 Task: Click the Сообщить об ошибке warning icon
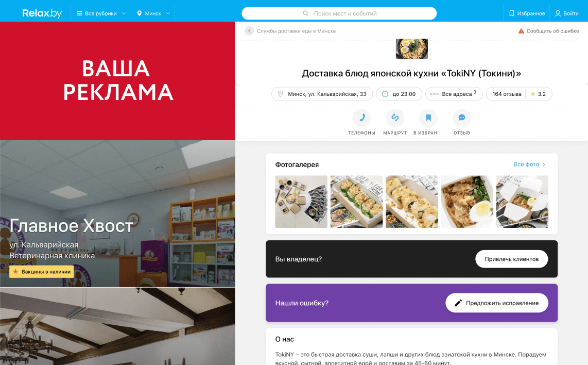pos(521,31)
